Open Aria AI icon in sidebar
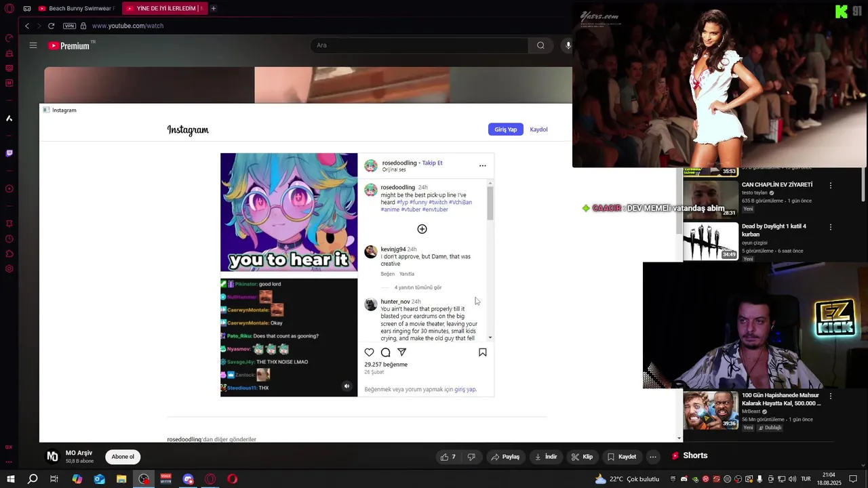This screenshot has width=868, height=488. pyautogui.click(x=9, y=119)
